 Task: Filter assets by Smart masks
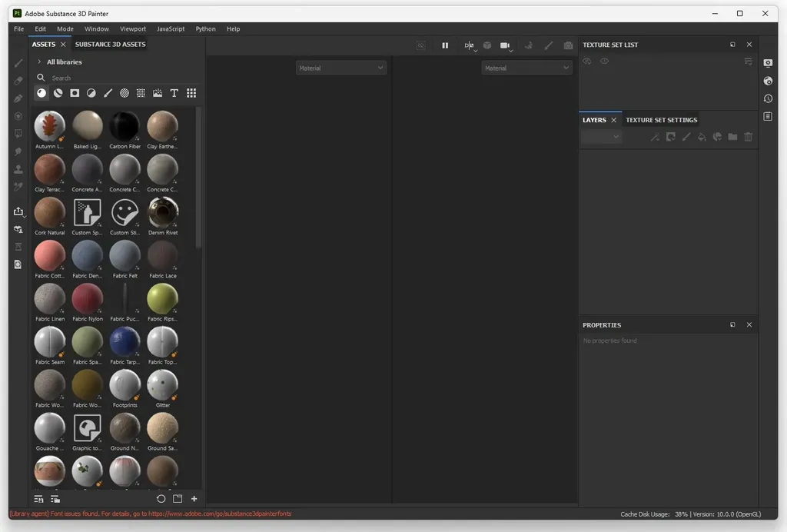point(75,93)
